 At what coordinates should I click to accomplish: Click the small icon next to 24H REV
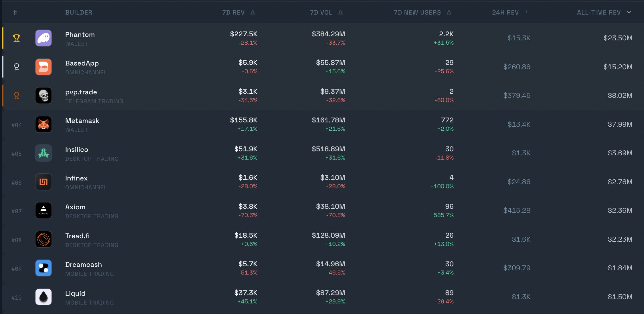(x=528, y=12)
